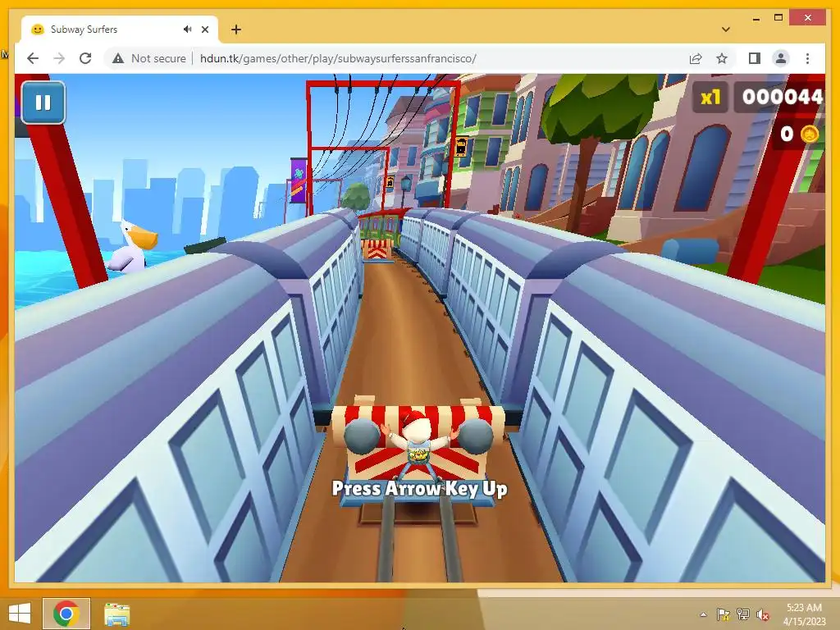This screenshot has height=630, width=840.
Task: Open the Chrome three-dot menu
Action: (x=807, y=58)
